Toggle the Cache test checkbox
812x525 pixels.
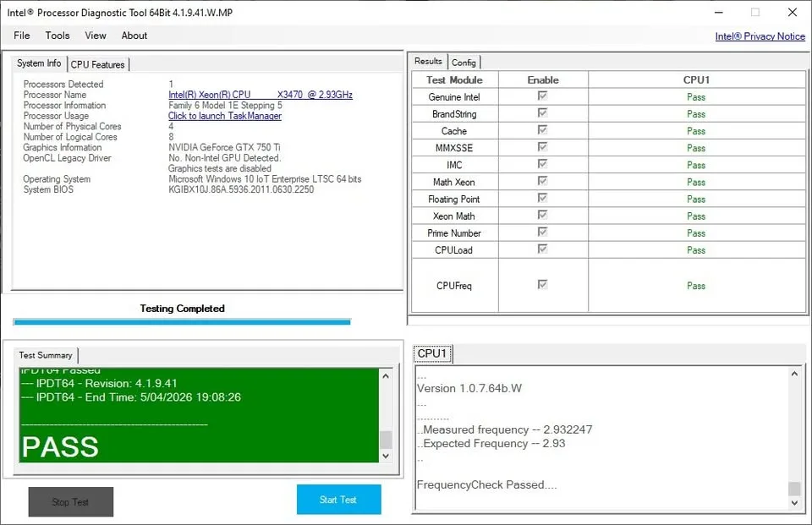(x=542, y=130)
